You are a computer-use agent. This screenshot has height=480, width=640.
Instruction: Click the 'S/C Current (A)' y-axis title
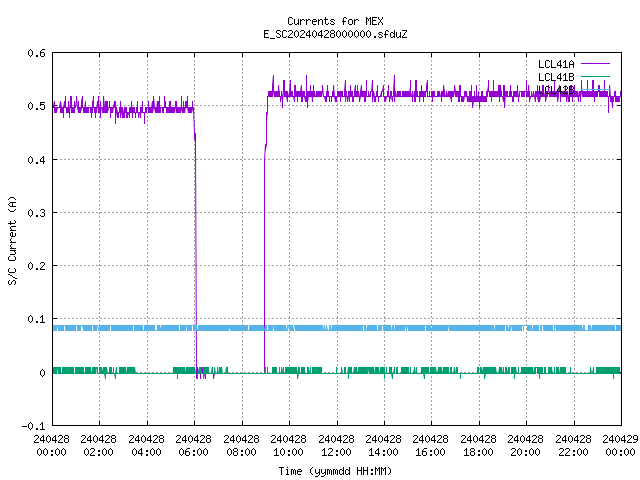13,240
